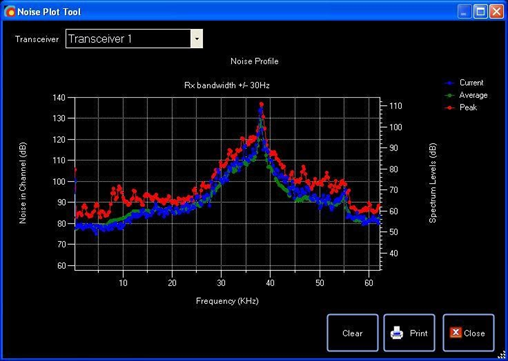Click the 60 value on left axis

(x=61, y=266)
